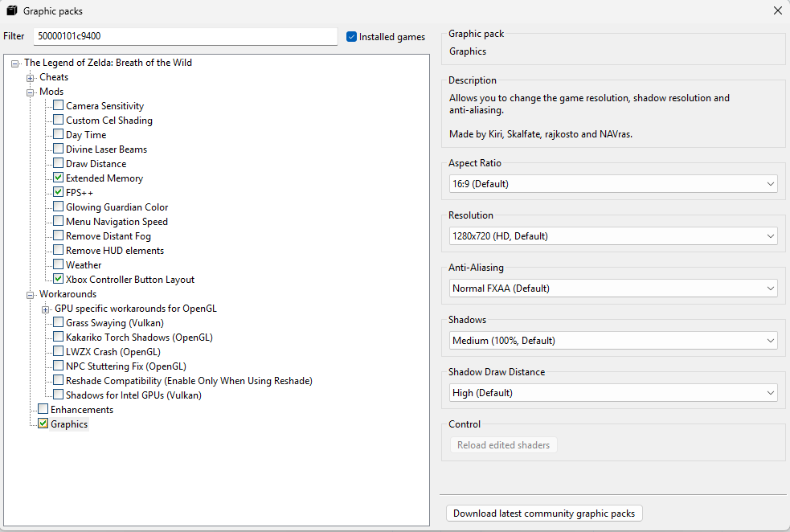Open the Shadows quality dropdown
Viewport: 790px width, 532px height.
click(613, 341)
